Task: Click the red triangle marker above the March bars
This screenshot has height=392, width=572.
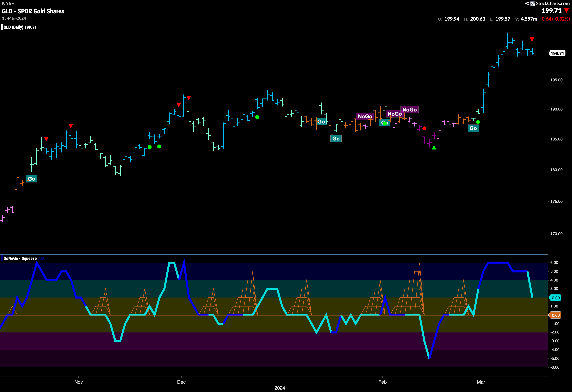Action: point(532,39)
